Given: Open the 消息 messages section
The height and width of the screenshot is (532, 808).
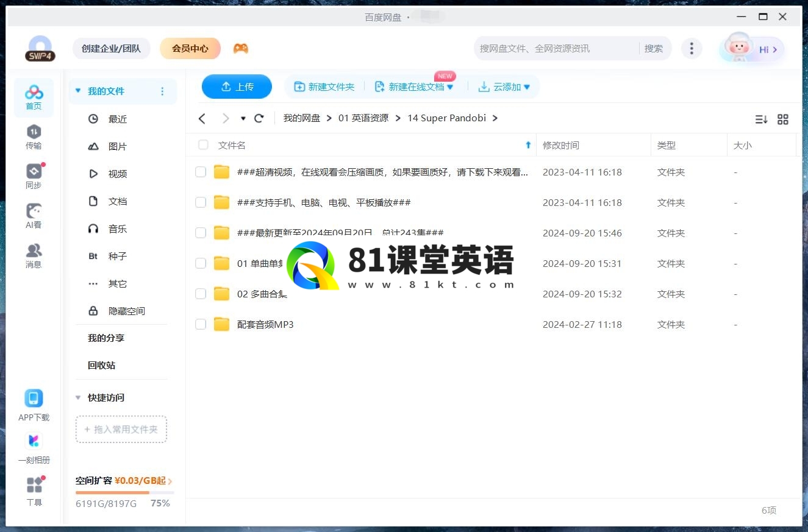Looking at the screenshot, I should (34, 255).
